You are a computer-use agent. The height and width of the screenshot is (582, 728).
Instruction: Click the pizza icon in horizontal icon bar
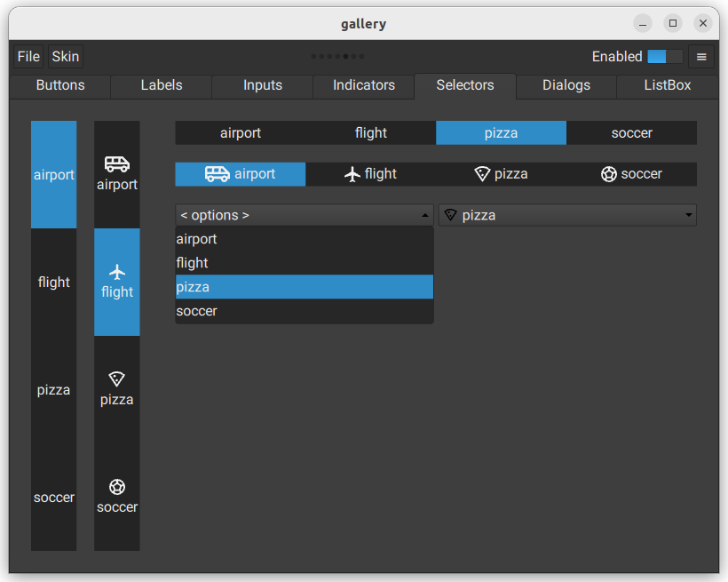tap(482, 174)
